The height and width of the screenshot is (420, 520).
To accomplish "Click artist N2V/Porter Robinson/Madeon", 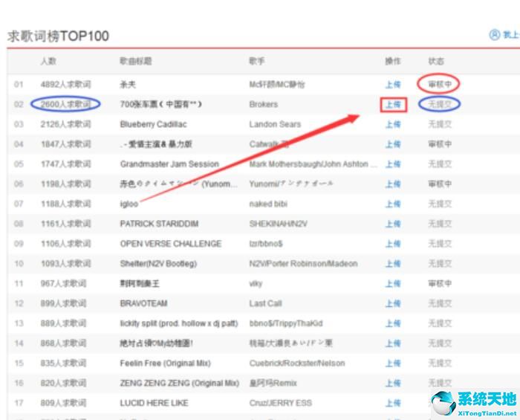I will tap(303, 263).
